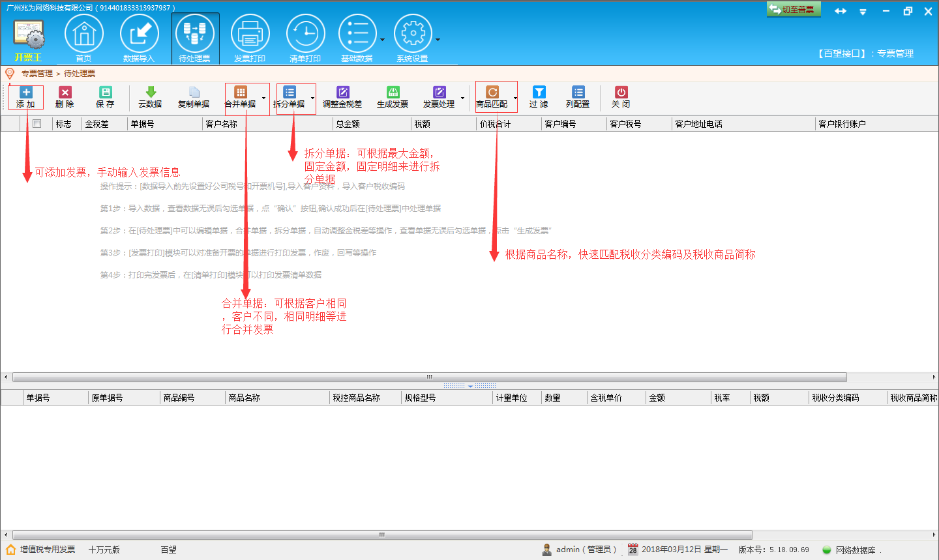This screenshot has width=939, height=560.
Task: Click the 切至普票 switch button
Action: point(793,9)
